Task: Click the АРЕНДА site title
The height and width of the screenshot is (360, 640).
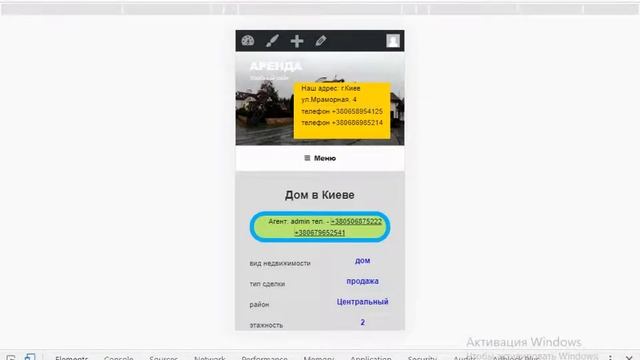Action: click(276, 66)
